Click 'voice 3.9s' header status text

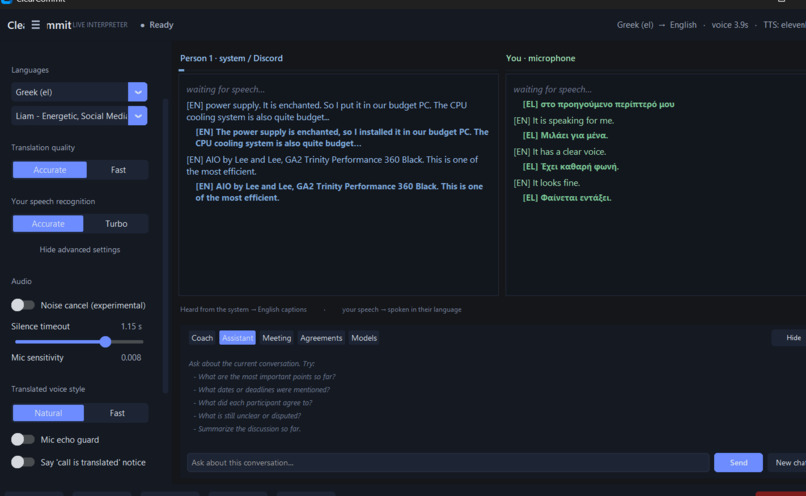click(x=729, y=25)
